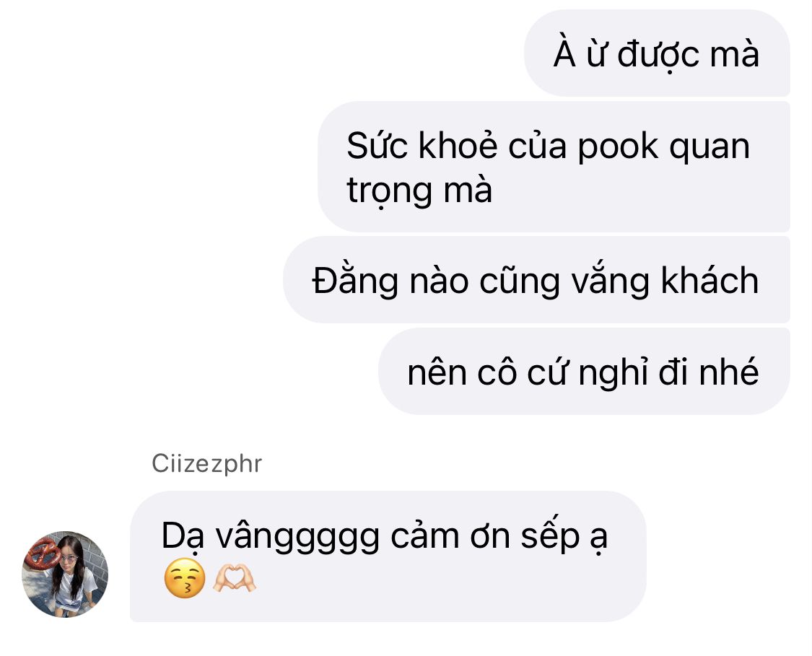Click the word 'pook' in the message
Image resolution: width=812 pixels, height=656 pixels.
point(618,146)
